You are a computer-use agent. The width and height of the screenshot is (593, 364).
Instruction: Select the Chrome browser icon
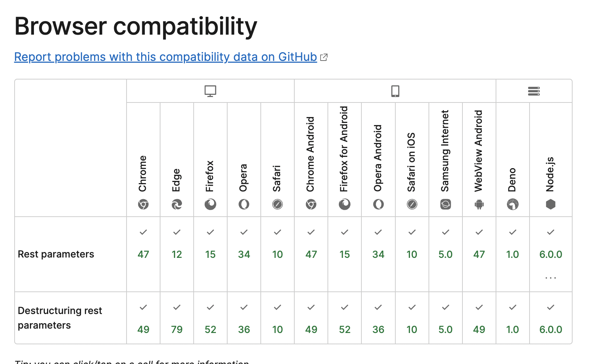(143, 204)
